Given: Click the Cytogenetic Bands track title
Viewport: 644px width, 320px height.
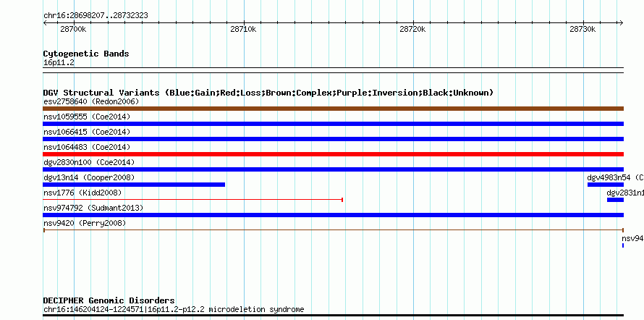Looking at the screenshot, I should point(86,54).
